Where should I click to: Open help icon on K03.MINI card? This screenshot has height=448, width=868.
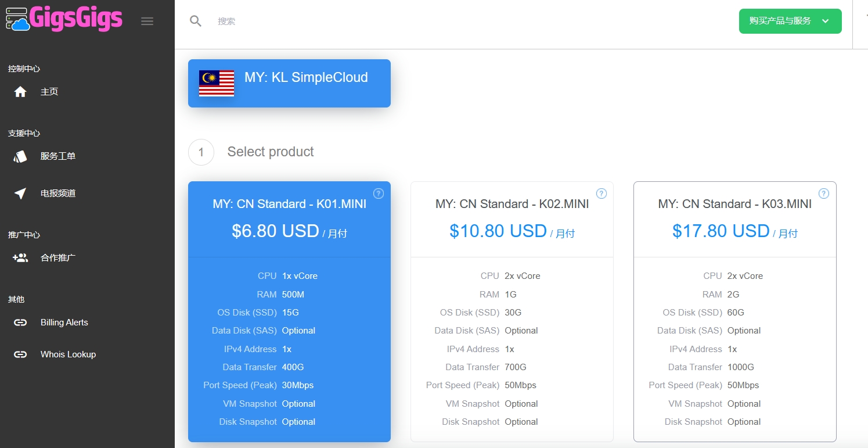824,193
